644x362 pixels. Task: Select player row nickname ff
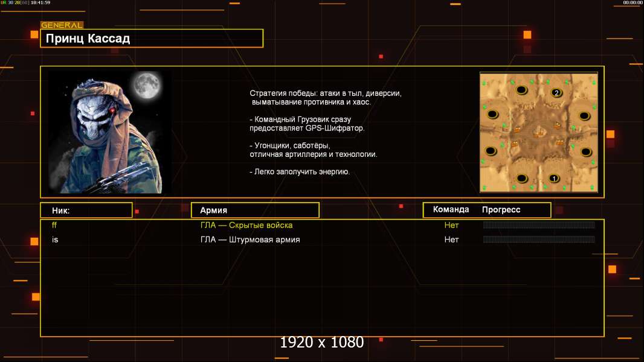click(x=54, y=225)
